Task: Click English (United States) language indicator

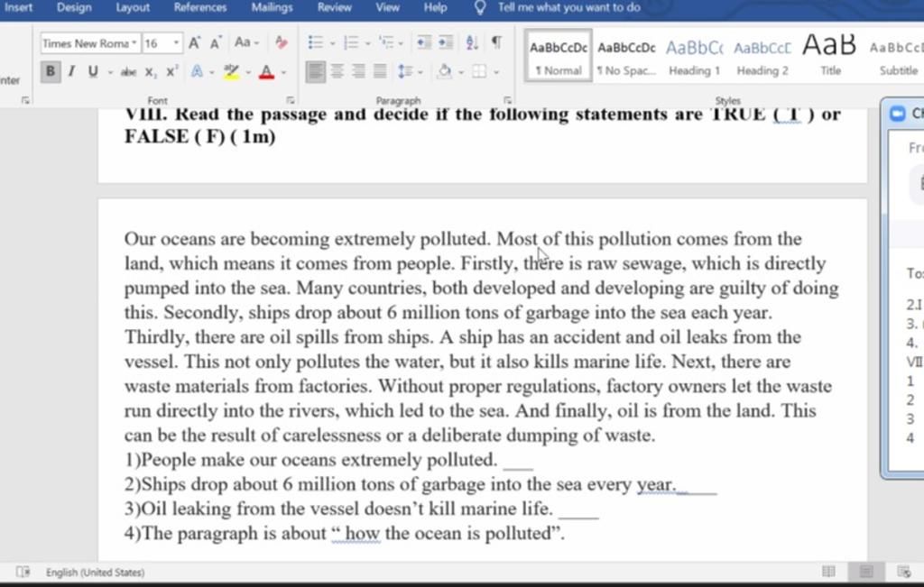Action: [95, 572]
